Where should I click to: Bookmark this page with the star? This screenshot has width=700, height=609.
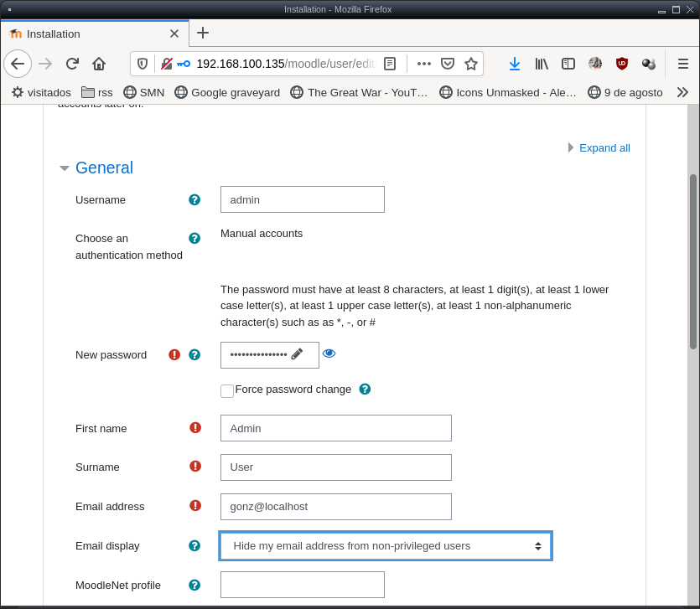471,64
